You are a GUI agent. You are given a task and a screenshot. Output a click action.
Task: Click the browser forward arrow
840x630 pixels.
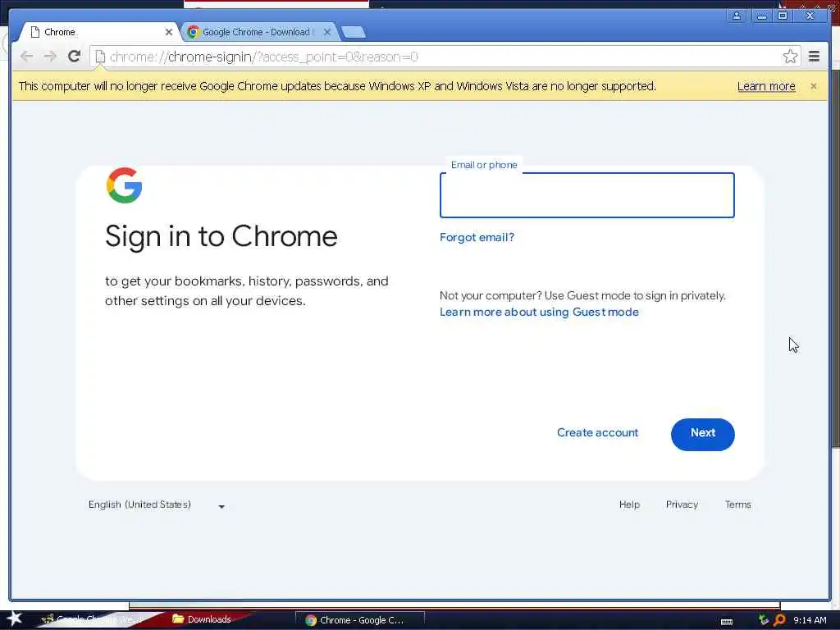pyautogui.click(x=50, y=57)
